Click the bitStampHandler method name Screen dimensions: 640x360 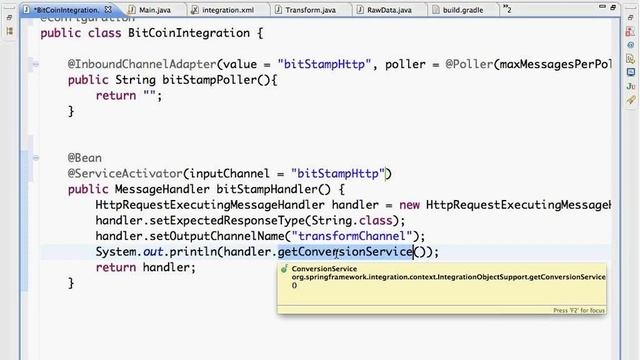[x=267, y=189]
